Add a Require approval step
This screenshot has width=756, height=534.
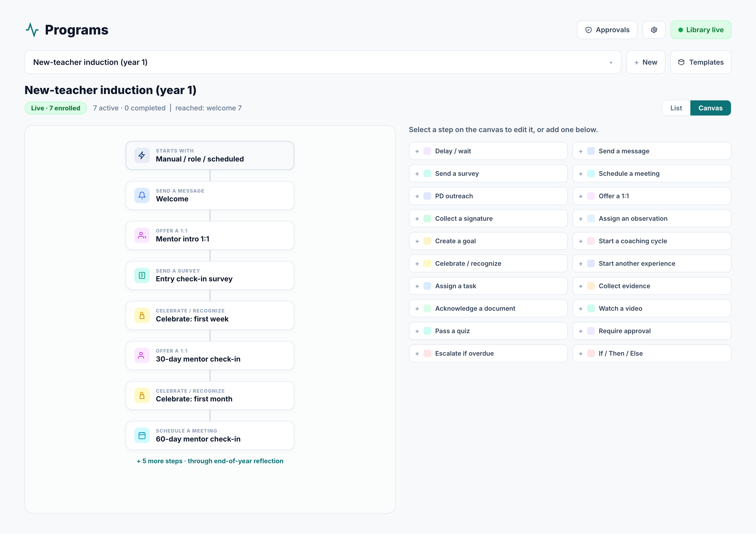point(652,331)
